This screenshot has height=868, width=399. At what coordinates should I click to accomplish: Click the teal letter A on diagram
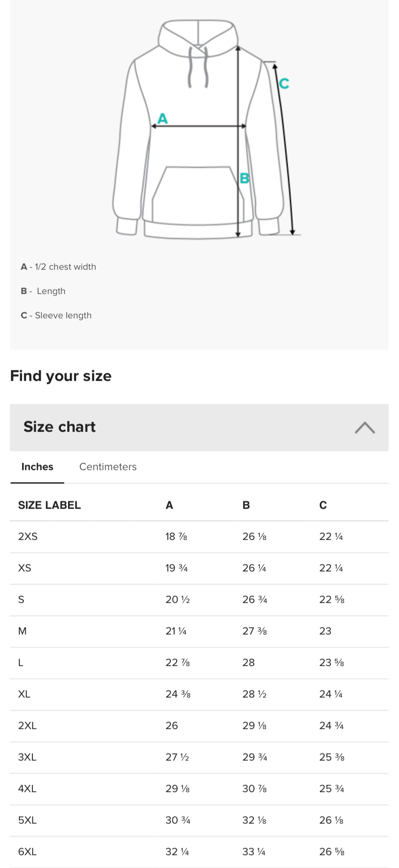tap(162, 118)
